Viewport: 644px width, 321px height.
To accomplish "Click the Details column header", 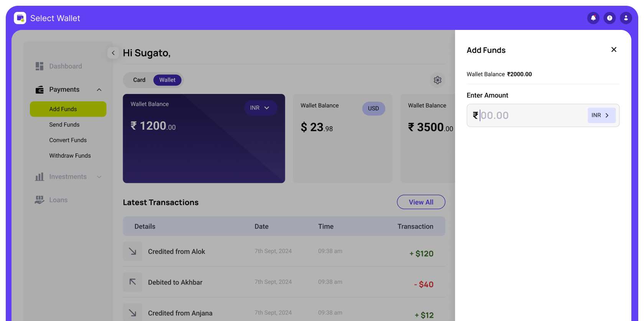I will coord(145,226).
